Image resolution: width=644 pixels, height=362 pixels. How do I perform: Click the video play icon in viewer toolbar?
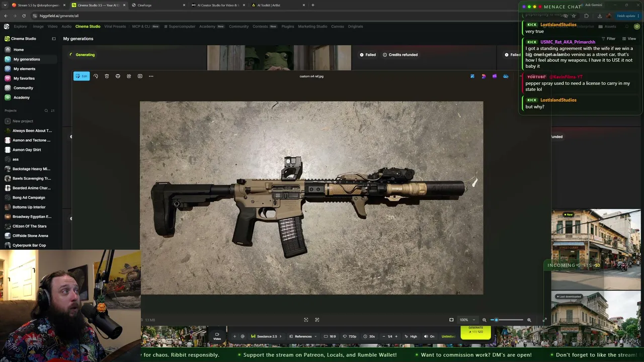(140, 76)
